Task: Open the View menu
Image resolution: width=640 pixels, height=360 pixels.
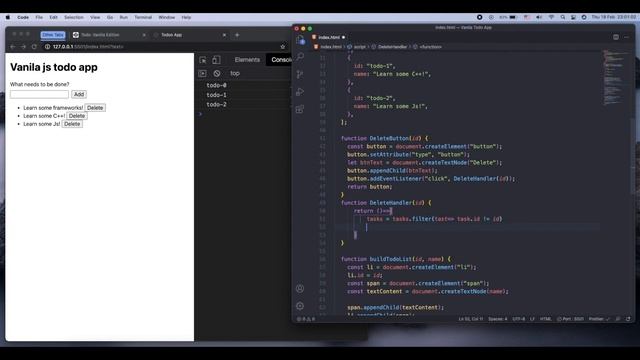Action: click(95, 18)
